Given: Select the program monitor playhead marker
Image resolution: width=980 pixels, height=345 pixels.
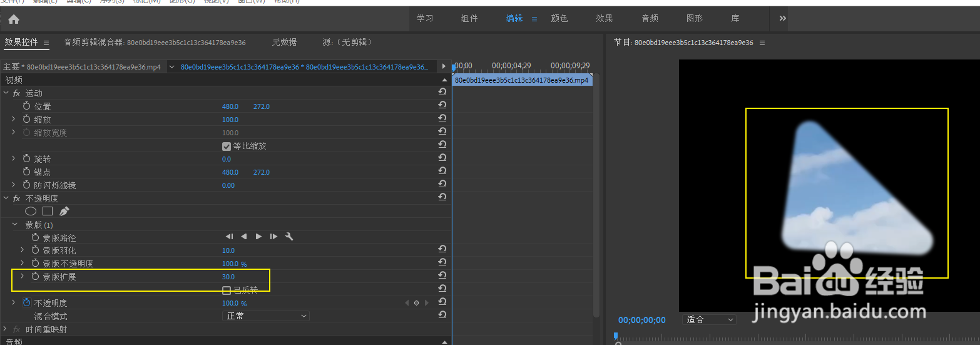Looking at the screenshot, I should [615, 336].
